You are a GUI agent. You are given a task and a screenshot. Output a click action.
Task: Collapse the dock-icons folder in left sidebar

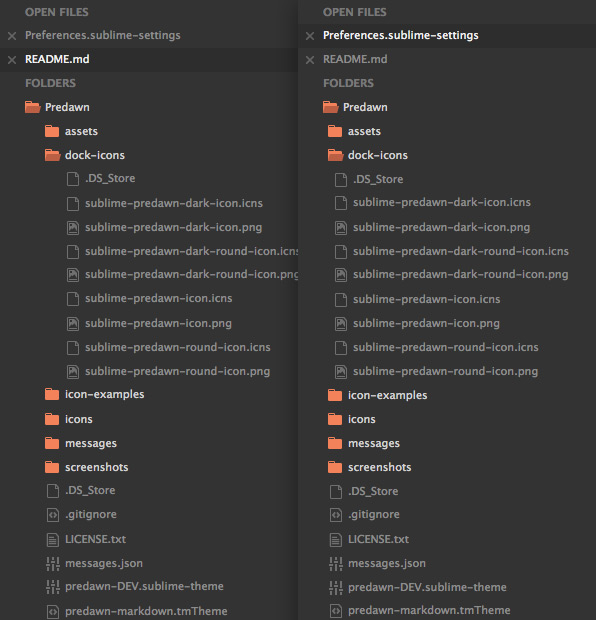(x=53, y=155)
